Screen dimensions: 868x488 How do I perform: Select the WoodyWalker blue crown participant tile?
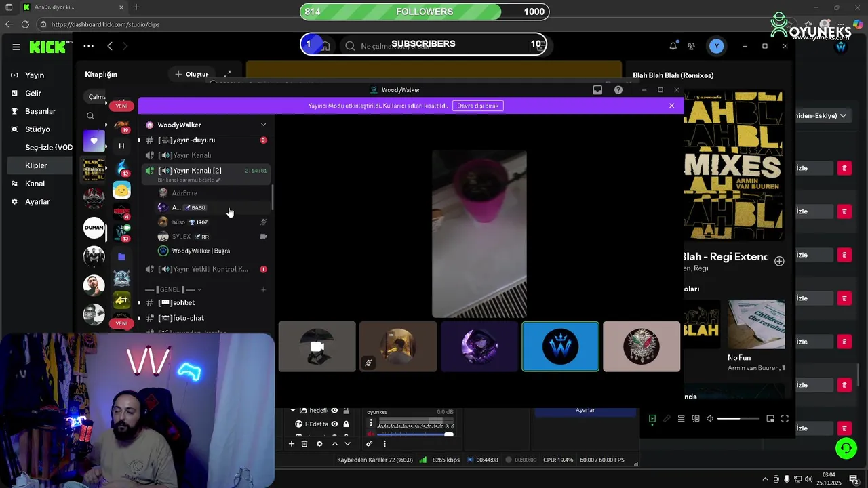[560, 346]
